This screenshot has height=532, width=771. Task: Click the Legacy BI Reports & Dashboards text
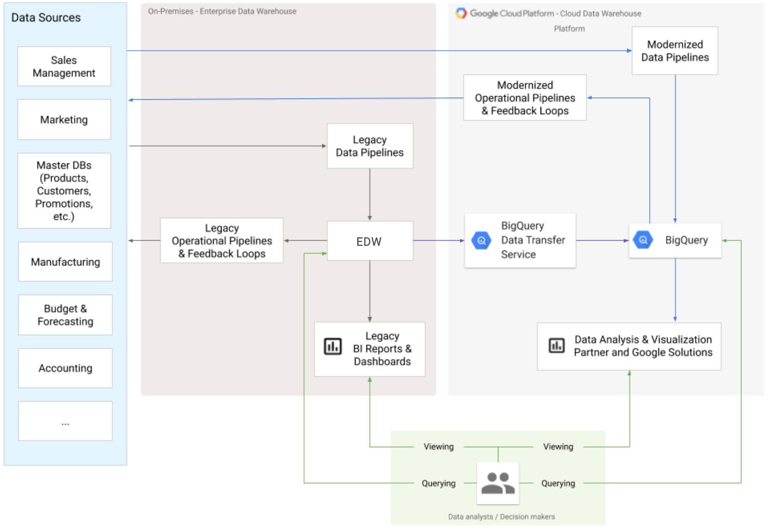382,349
